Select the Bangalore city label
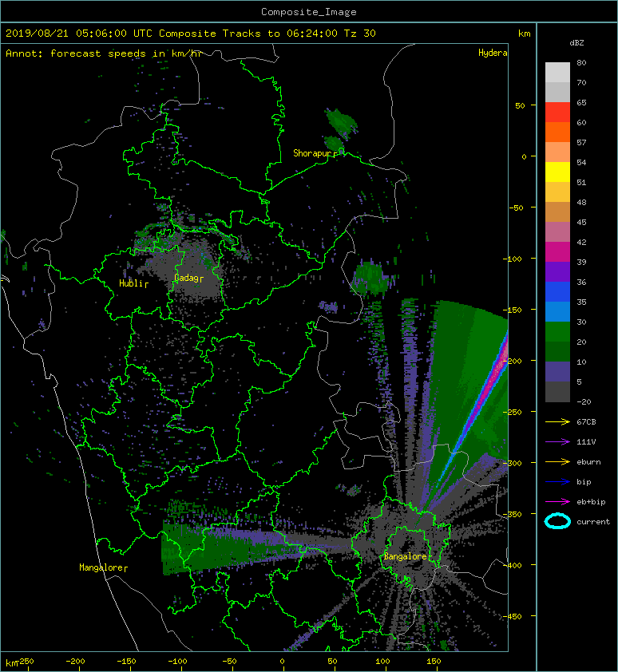The image size is (618, 672). click(405, 556)
